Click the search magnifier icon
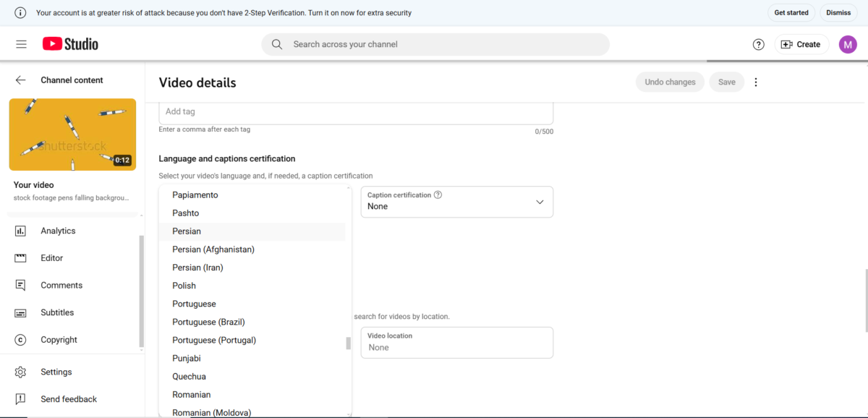 [x=277, y=44]
